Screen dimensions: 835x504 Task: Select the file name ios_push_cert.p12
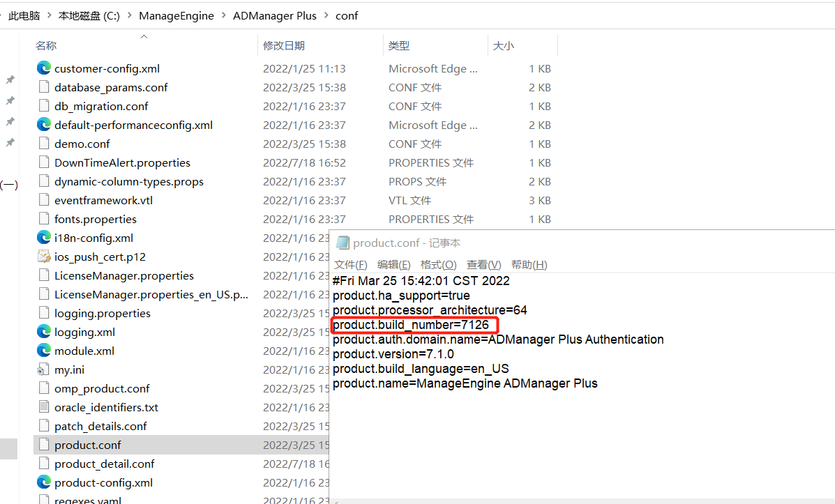[x=100, y=257]
